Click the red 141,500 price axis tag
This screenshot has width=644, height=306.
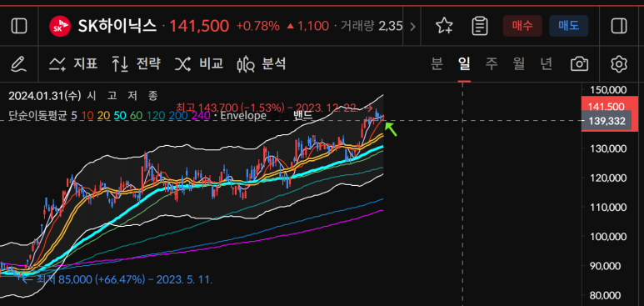click(x=607, y=107)
